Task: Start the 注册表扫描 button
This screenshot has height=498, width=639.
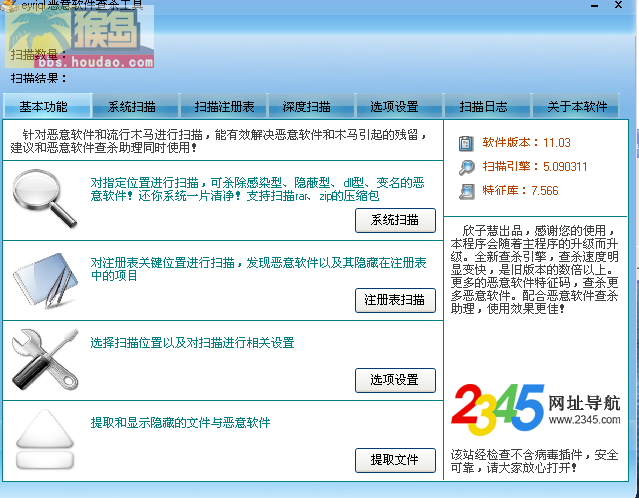Action: (395, 300)
